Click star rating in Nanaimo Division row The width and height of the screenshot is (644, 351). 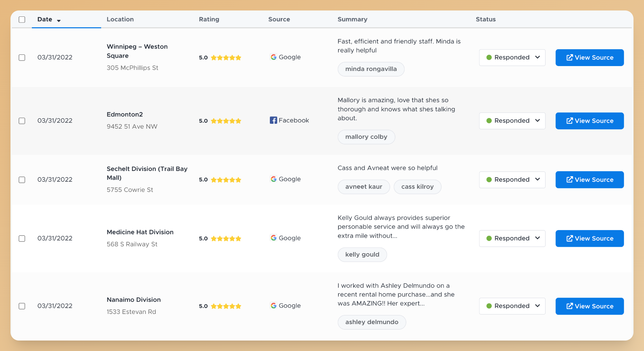[226, 306]
